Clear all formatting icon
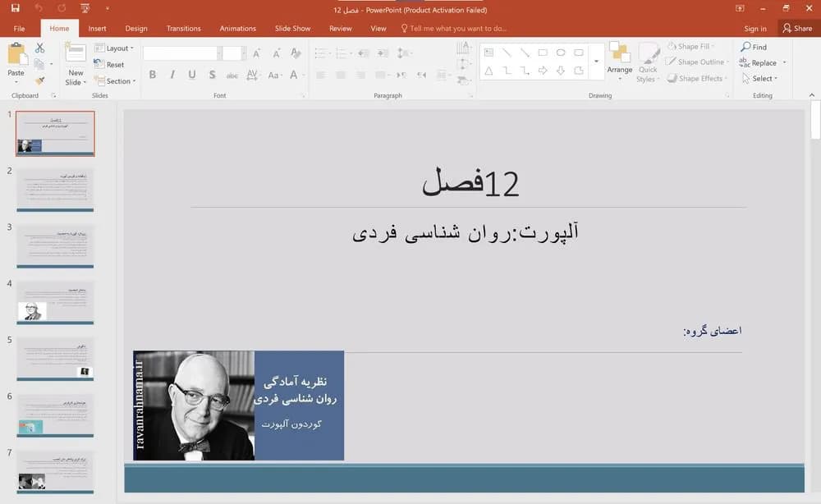 click(x=296, y=53)
